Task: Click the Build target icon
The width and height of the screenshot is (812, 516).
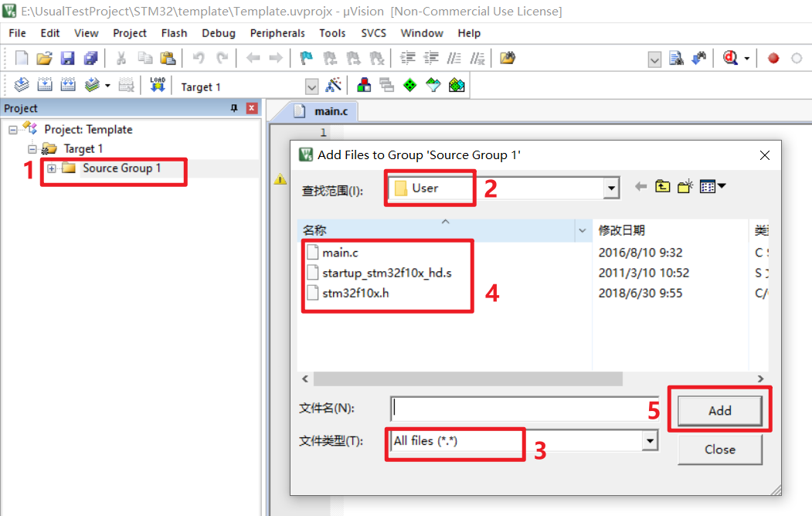Action: (45, 84)
